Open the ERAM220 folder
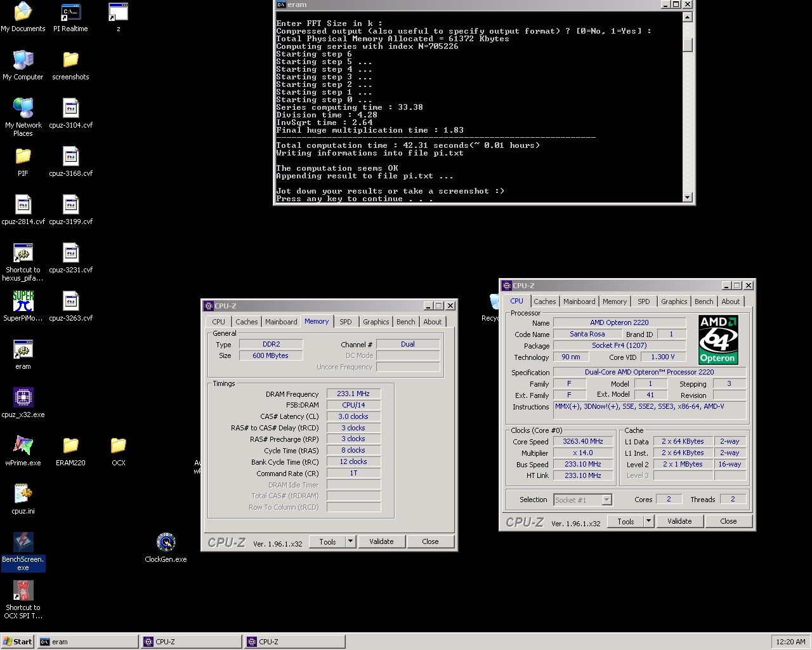The image size is (812, 650). pyautogui.click(x=70, y=451)
